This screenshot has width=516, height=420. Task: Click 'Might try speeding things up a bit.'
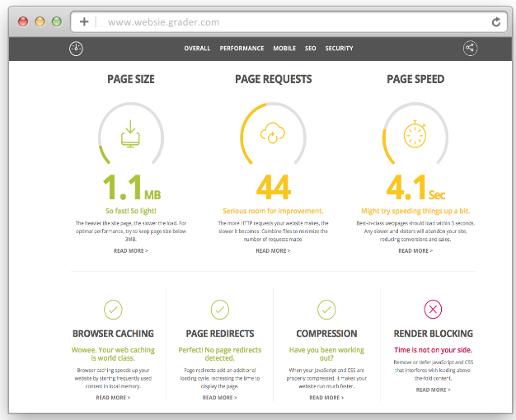pyautogui.click(x=415, y=211)
